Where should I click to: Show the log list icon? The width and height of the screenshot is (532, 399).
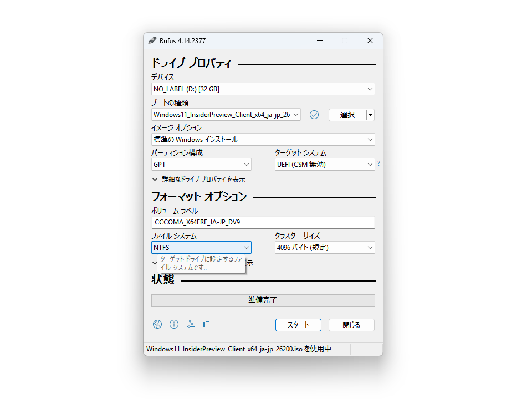click(207, 324)
